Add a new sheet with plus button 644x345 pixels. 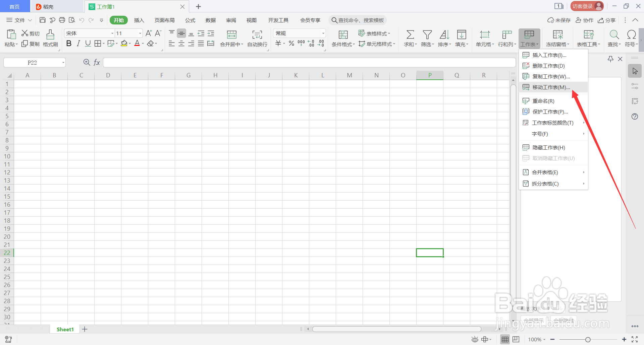85,329
